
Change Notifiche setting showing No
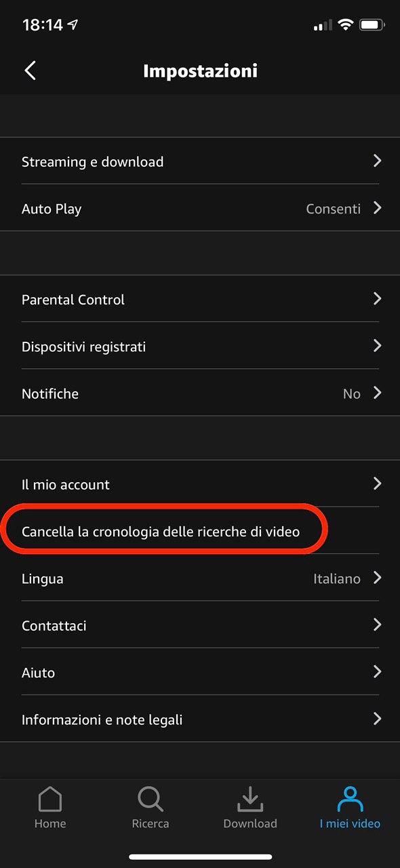click(x=200, y=393)
